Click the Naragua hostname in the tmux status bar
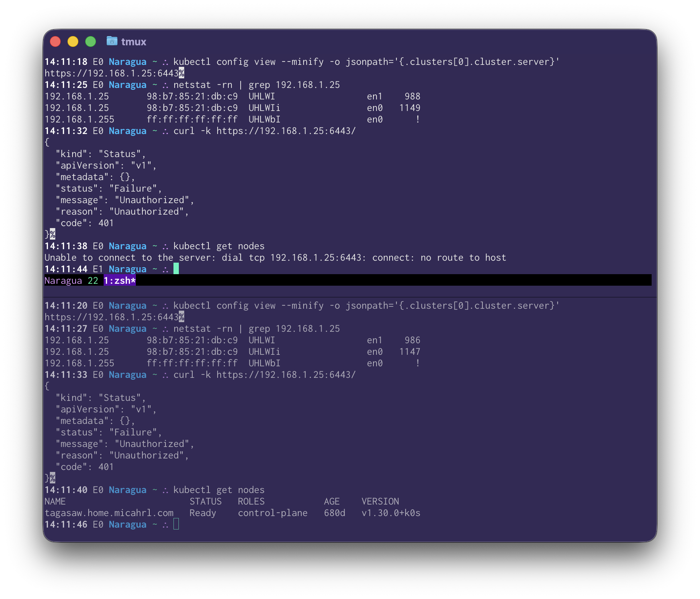Image resolution: width=700 pixels, height=599 pixels. (x=62, y=281)
